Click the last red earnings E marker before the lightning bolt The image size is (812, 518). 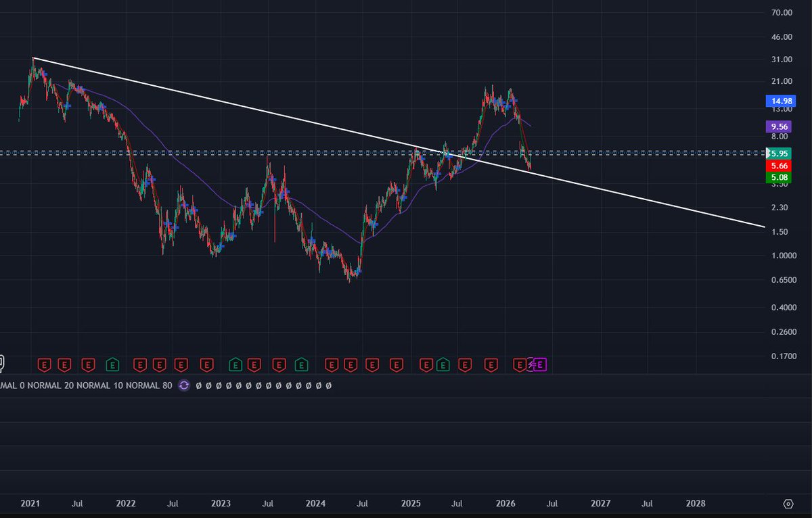pos(520,365)
